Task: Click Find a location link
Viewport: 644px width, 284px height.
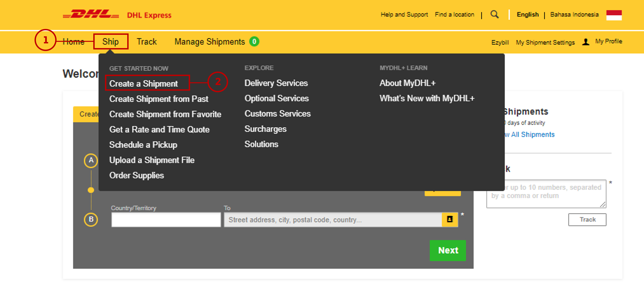Action: (455, 14)
